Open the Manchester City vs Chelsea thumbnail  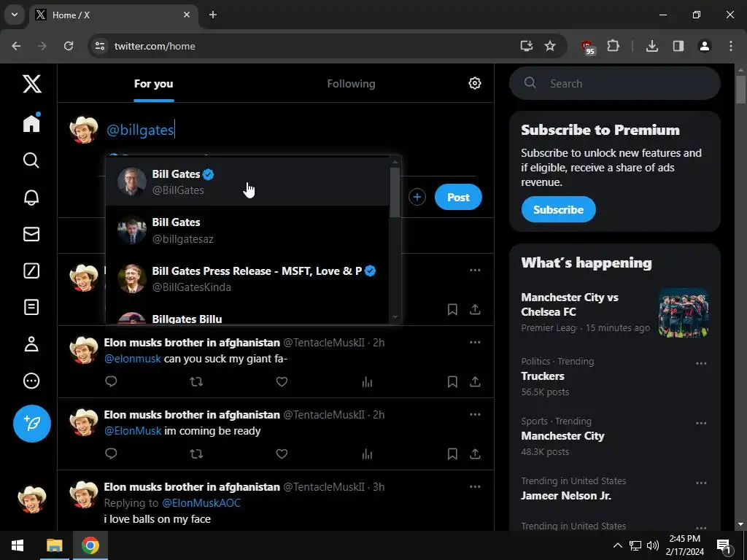[x=683, y=313]
